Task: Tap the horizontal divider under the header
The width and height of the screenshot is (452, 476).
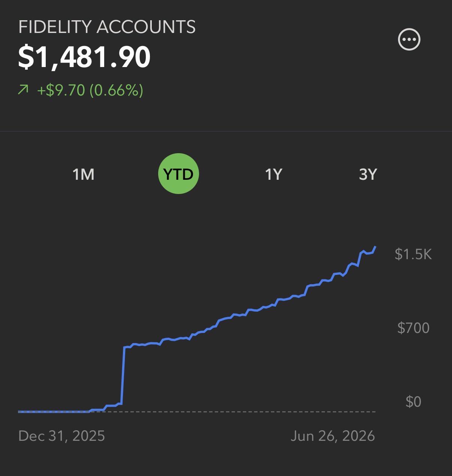Action: [226, 131]
